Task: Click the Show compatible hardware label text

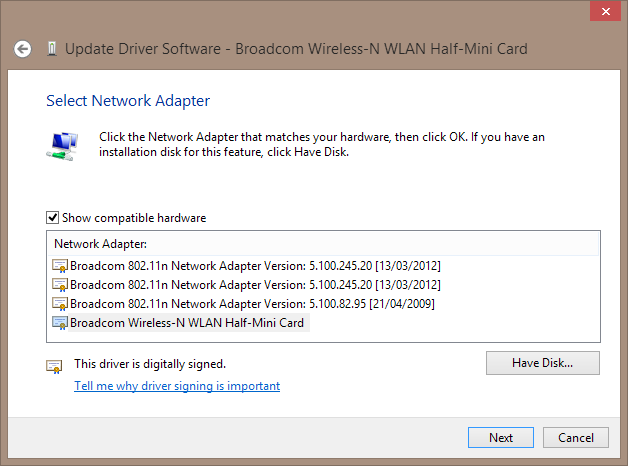Action: (x=134, y=218)
